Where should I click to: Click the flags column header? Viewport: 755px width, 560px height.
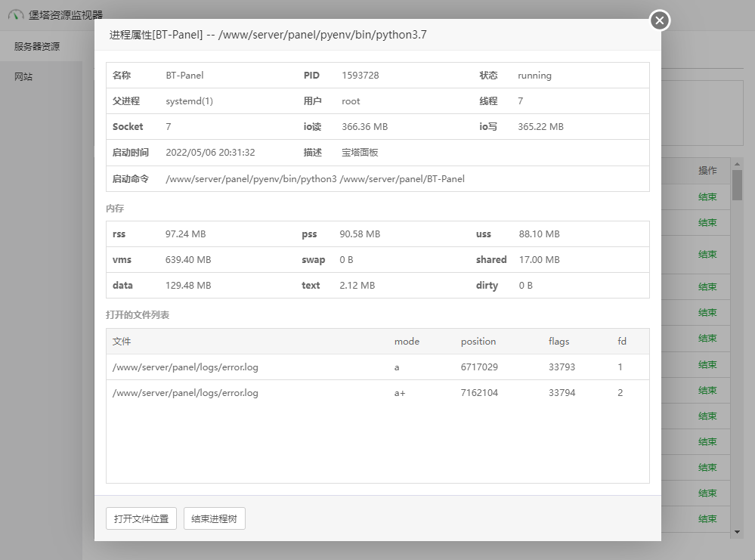tap(559, 342)
